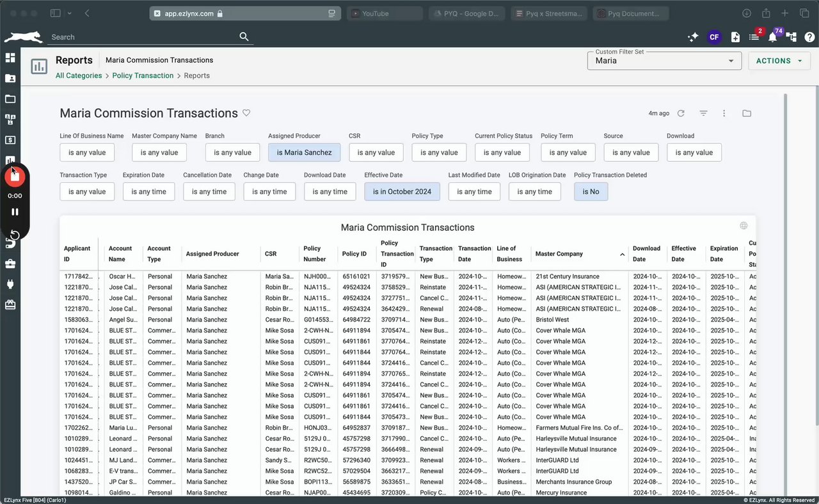Viewport: 819px width, 504px height.
Task: Click the new document plus icon
Action: [x=735, y=37]
